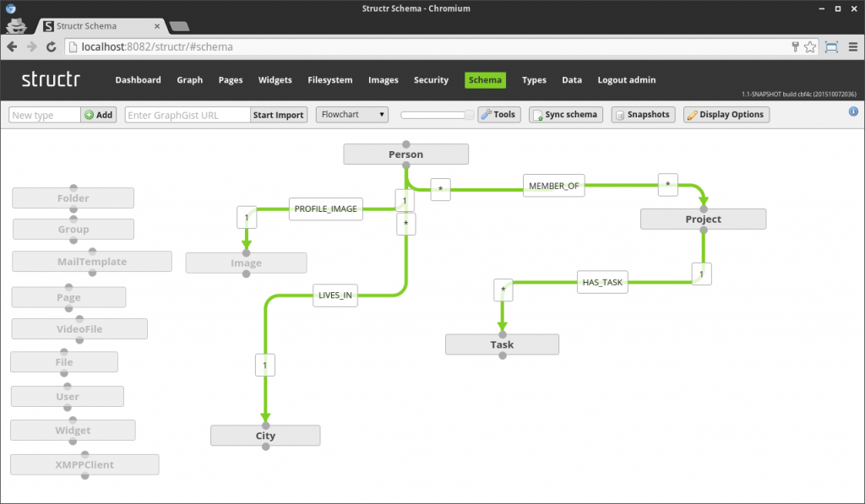Open Chromium's hamburger menu

pyautogui.click(x=851, y=48)
